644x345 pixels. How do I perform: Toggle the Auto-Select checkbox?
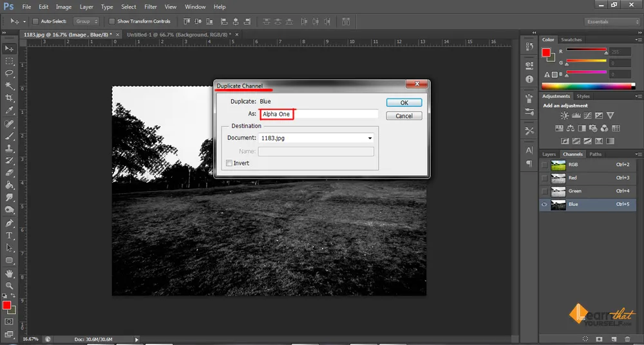[35, 21]
